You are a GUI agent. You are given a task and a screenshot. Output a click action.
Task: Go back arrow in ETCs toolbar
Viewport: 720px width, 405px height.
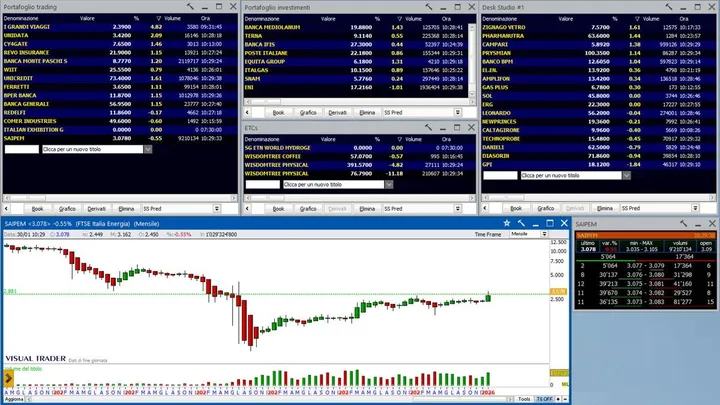[x=248, y=208]
